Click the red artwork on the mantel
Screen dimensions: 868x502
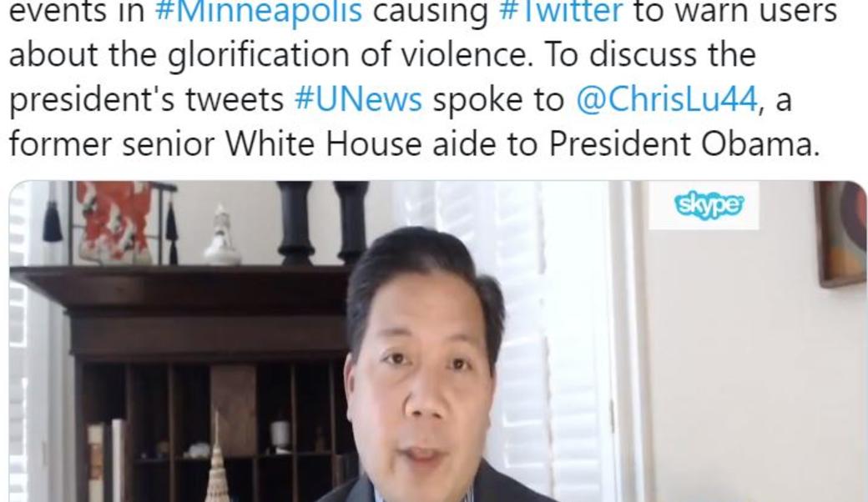114,221
